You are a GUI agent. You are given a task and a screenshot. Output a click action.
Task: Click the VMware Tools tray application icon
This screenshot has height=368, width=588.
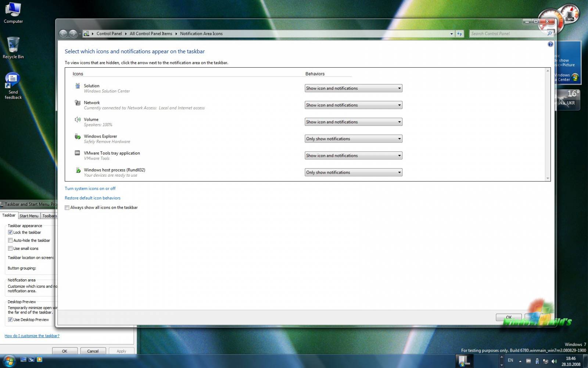(78, 153)
